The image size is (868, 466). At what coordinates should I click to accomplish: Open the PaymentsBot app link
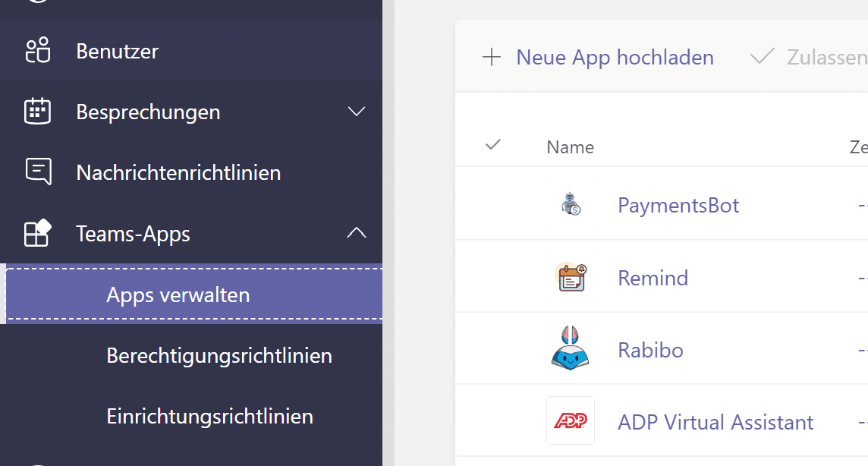click(x=678, y=206)
